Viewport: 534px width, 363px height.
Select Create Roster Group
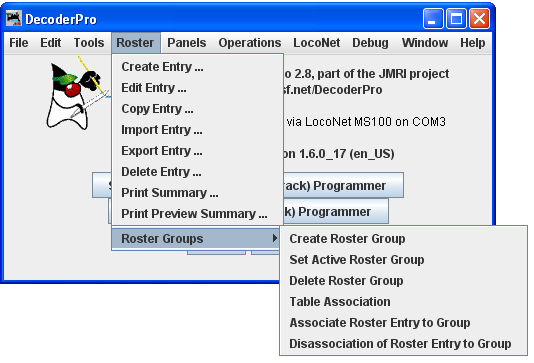click(x=404, y=239)
